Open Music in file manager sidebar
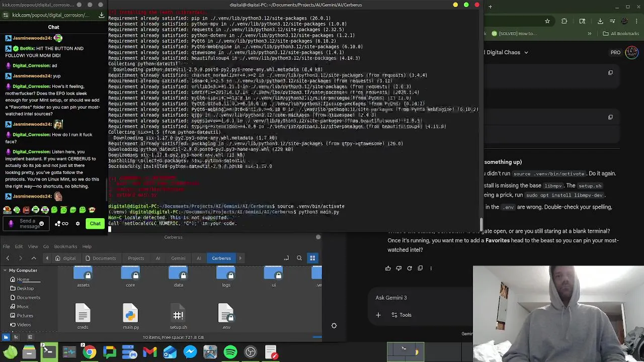This screenshot has width=644, height=362. click(x=23, y=307)
